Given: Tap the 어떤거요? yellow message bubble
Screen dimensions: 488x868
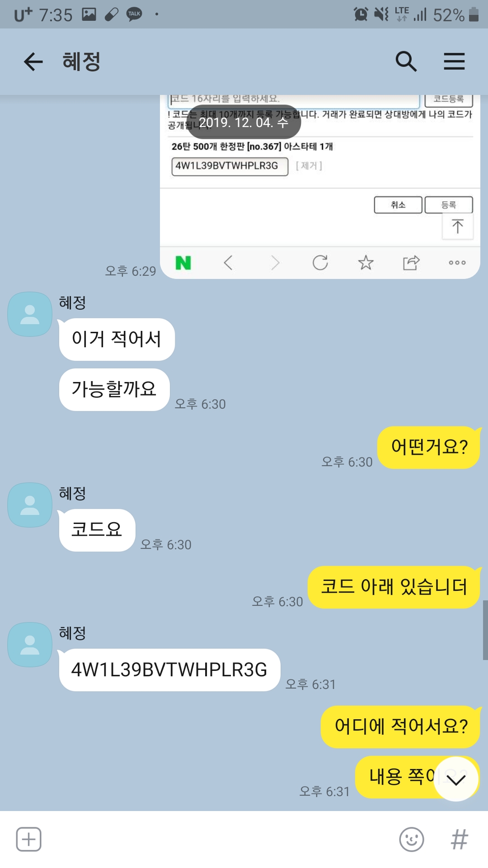Looking at the screenshot, I should [x=429, y=448].
